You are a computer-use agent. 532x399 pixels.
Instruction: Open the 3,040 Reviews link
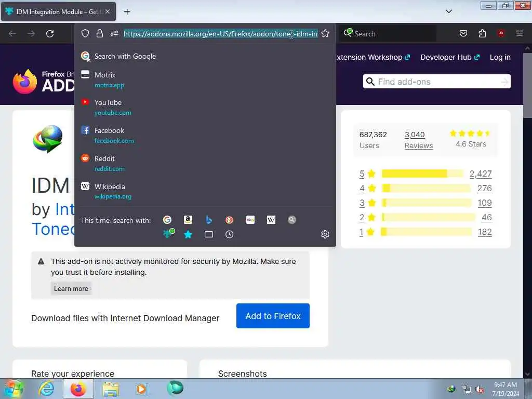pos(419,140)
